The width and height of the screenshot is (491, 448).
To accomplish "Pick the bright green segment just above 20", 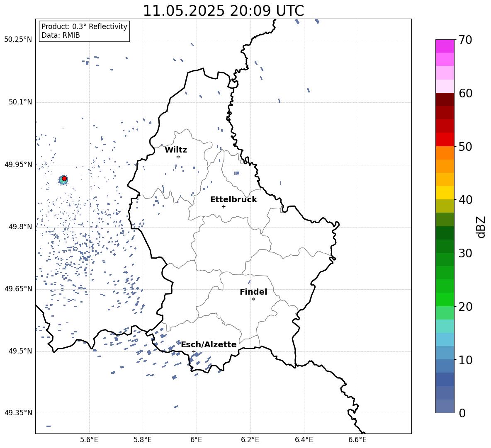I will [445, 299].
